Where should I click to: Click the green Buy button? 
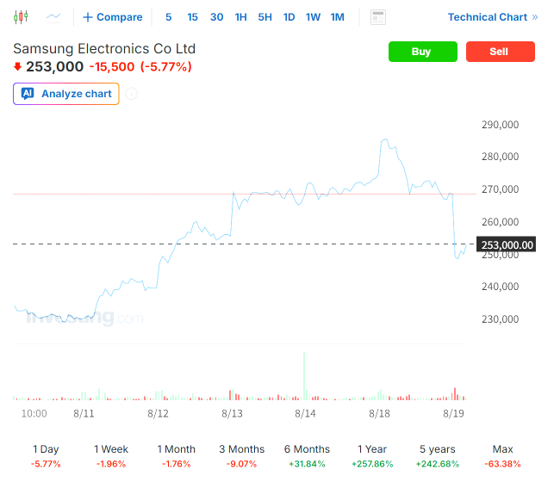423,52
